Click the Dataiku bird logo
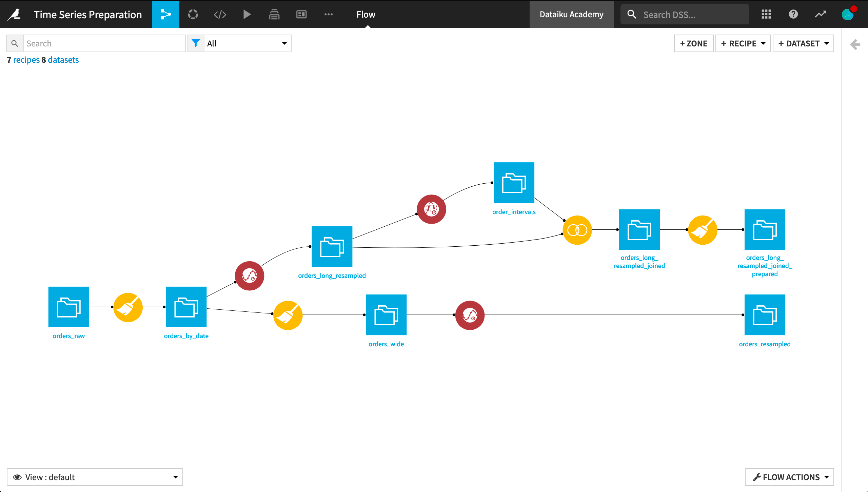Image resolution: width=868 pixels, height=492 pixels. (13, 14)
